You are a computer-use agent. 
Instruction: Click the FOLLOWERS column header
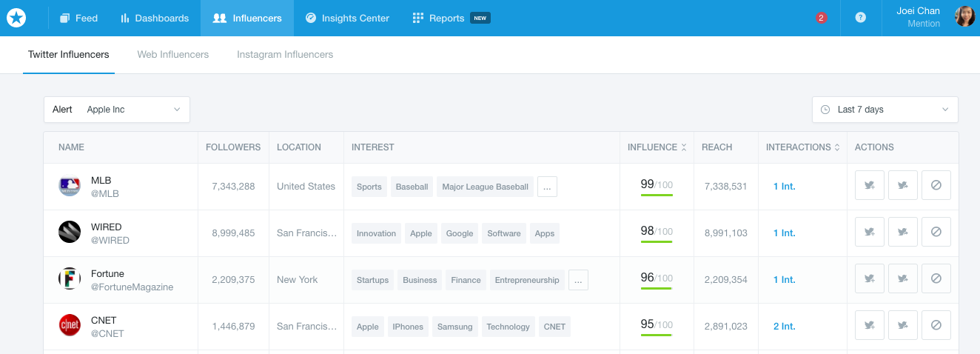pos(233,147)
